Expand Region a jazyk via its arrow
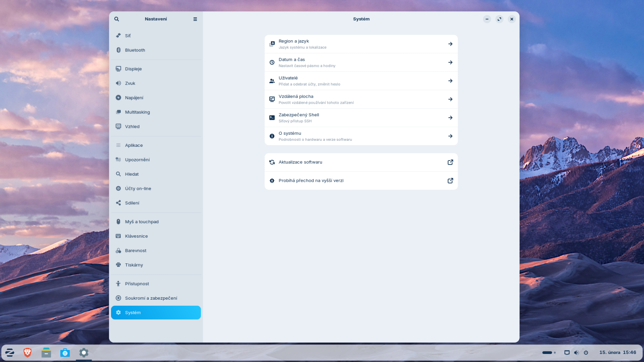The height and width of the screenshot is (362, 644). point(450,44)
